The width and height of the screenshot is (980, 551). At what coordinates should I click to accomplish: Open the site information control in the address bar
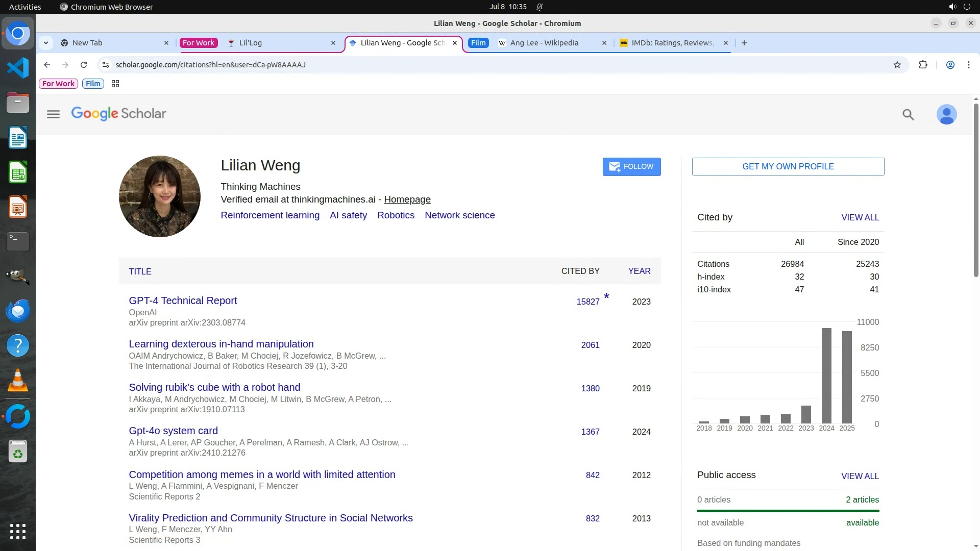[106, 65]
